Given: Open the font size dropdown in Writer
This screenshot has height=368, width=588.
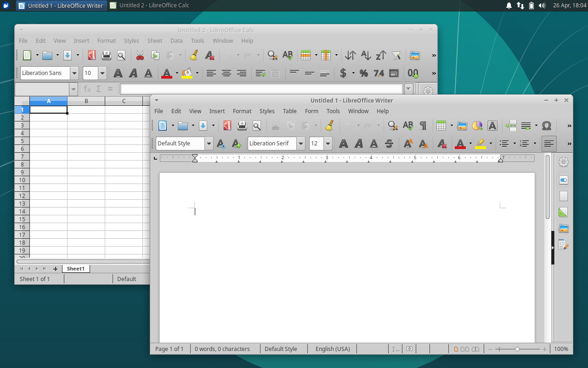Looking at the screenshot, I should [328, 143].
